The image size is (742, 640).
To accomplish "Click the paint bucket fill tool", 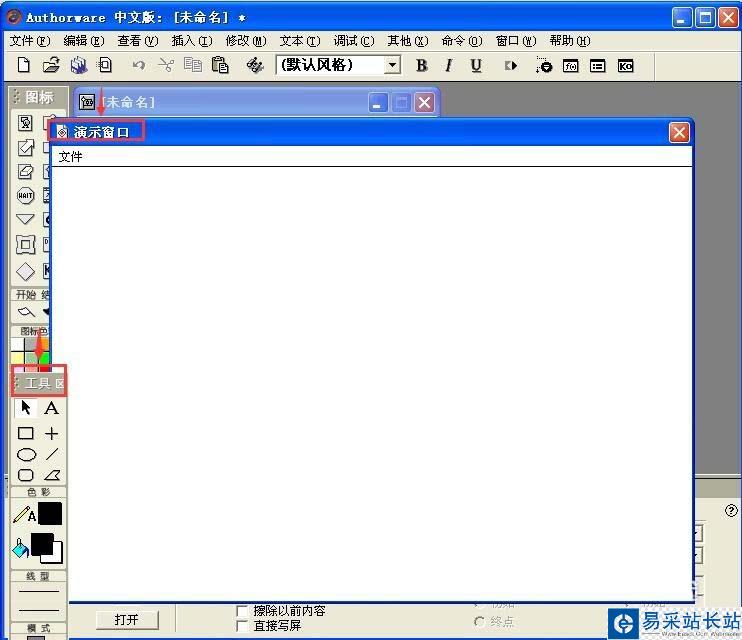I will coord(20,548).
